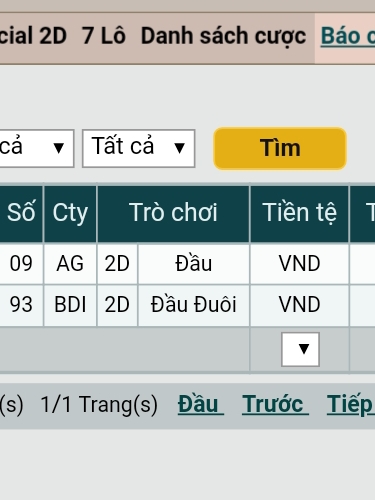Click the yellow Tìm search button
The image size is (375, 500).
(280, 148)
